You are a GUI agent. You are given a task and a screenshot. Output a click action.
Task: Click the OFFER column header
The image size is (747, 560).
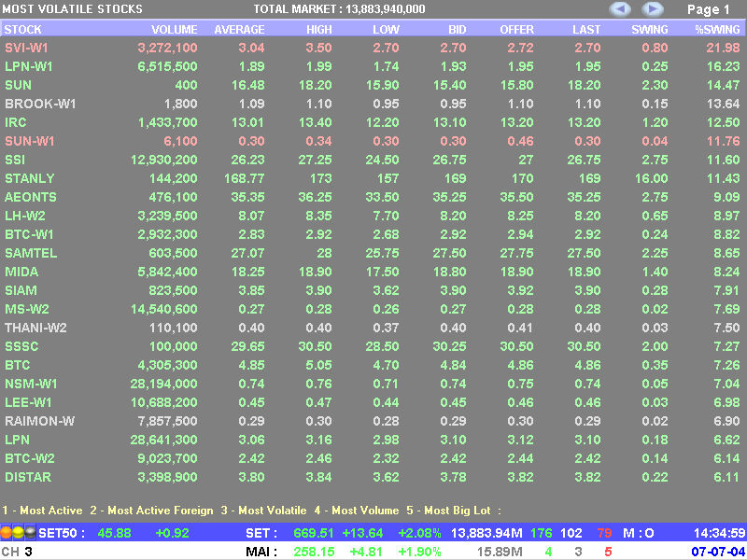point(517,30)
